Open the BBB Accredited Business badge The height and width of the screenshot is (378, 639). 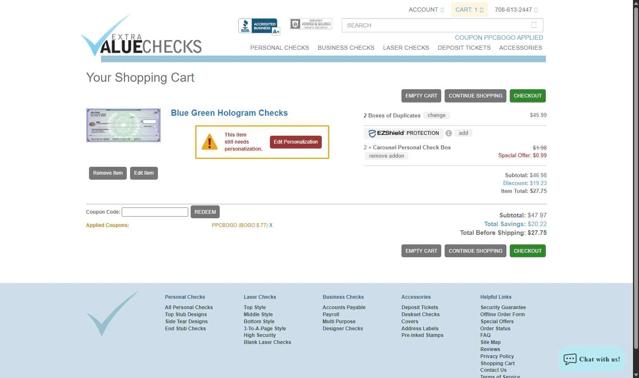coord(259,26)
